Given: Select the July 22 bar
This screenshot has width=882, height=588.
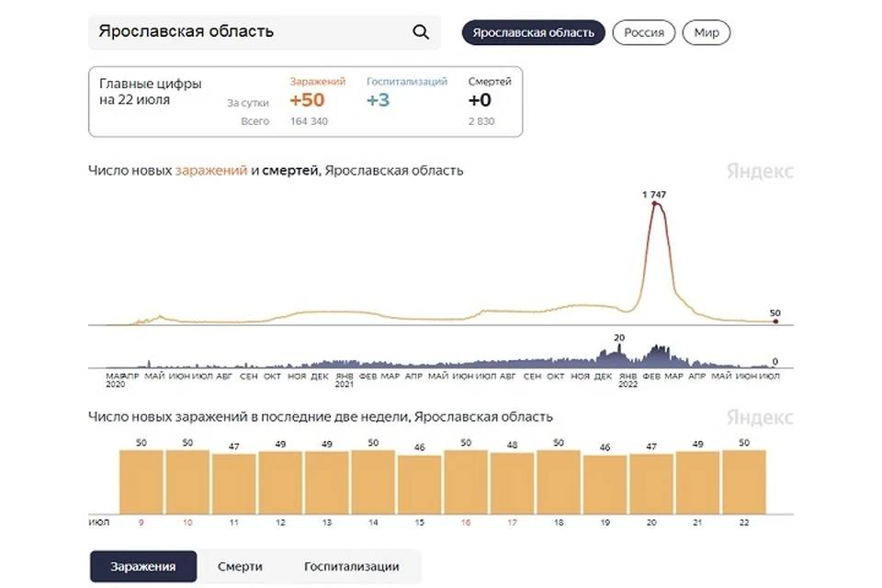Looking at the screenshot, I should (743, 481).
